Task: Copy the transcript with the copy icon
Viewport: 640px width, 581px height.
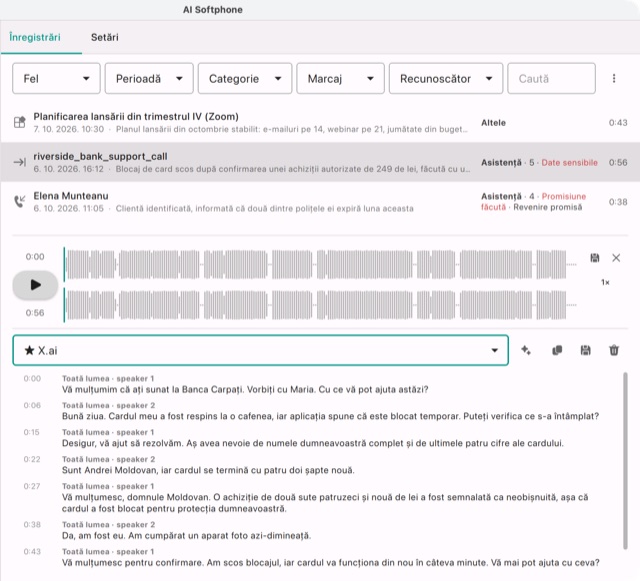Action: [x=557, y=350]
